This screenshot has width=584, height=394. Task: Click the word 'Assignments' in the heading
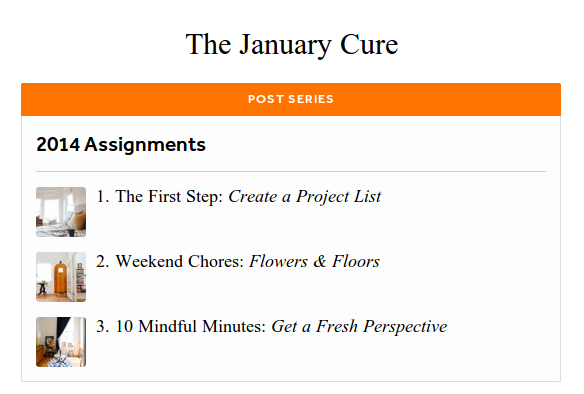145,145
